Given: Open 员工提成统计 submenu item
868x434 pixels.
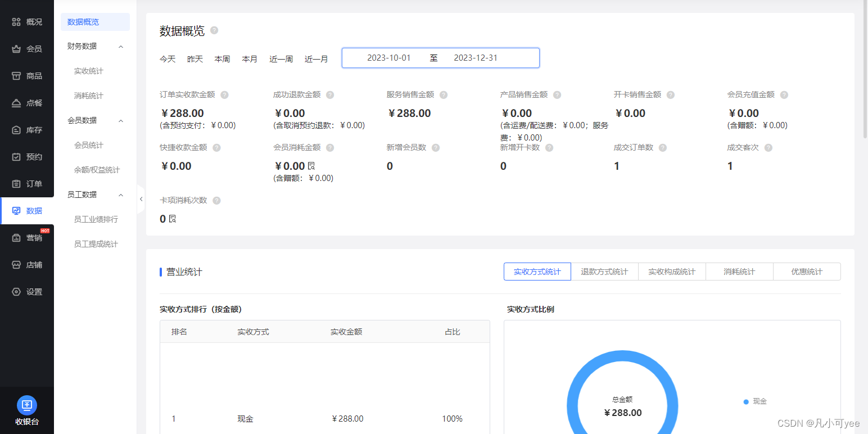Looking at the screenshot, I should coord(95,244).
